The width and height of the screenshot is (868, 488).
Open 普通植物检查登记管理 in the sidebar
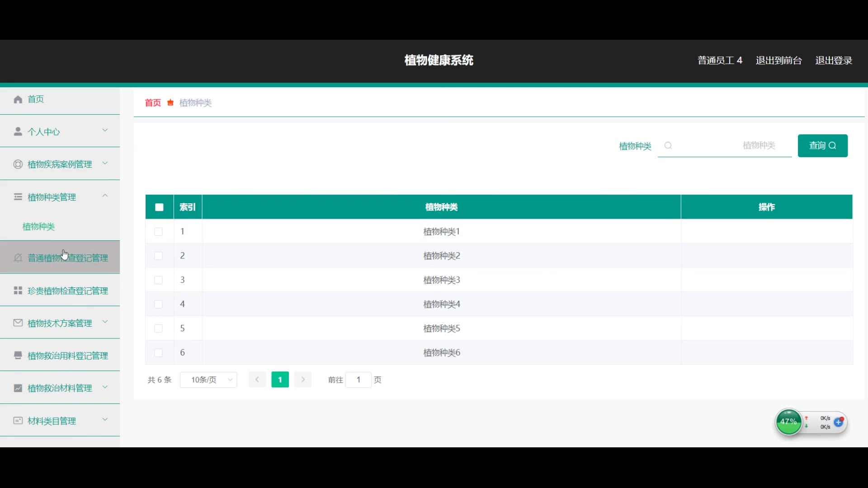68,258
